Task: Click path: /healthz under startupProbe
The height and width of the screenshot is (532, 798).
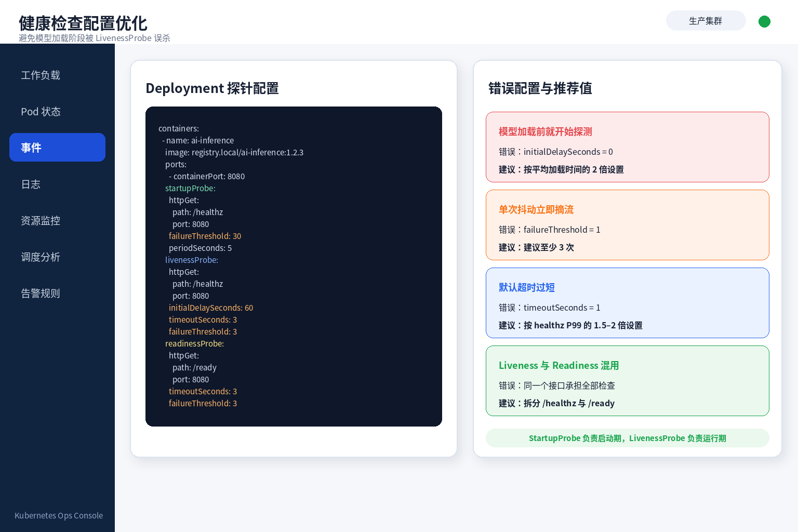Action: pyautogui.click(x=197, y=212)
